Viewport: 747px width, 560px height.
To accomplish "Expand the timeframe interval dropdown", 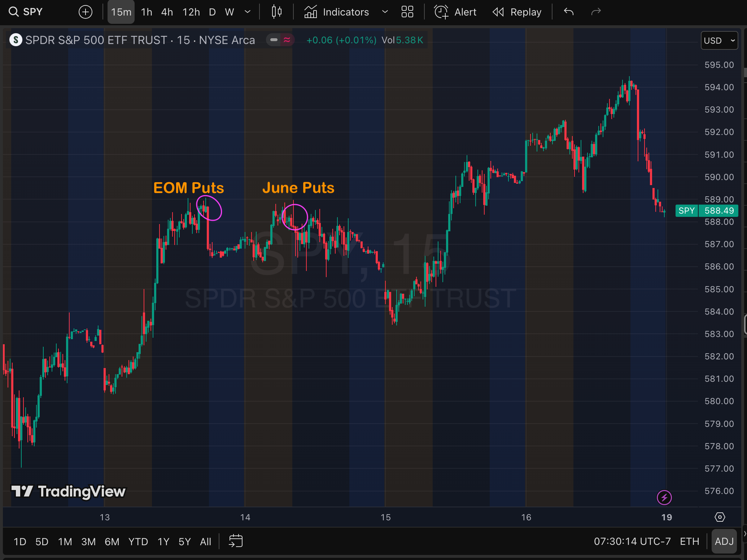I will click(x=248, y=12).
